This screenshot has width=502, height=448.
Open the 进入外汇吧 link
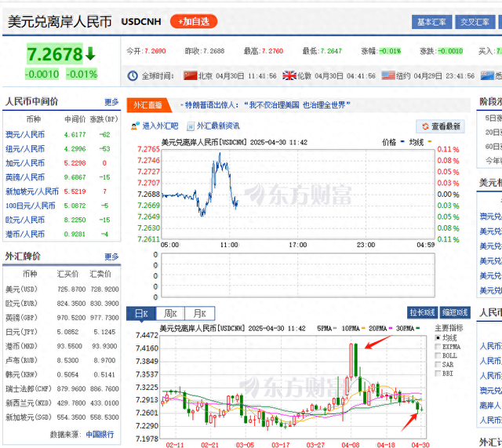tap(160, 126)
